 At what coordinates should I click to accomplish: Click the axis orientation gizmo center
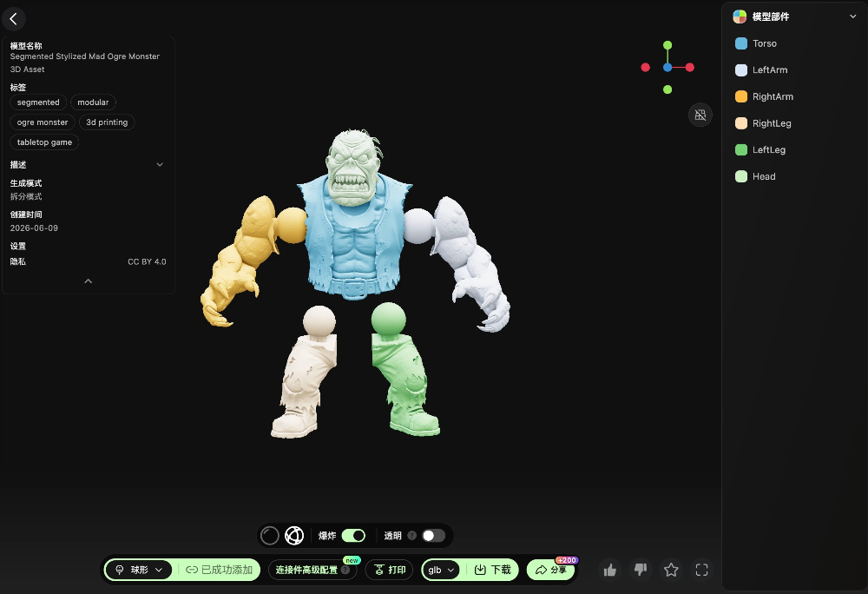[667, 68]
